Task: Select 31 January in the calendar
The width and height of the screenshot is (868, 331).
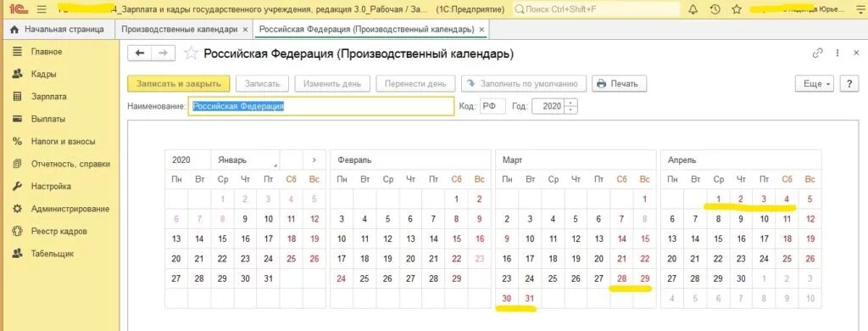Action: tap(268, 279)
